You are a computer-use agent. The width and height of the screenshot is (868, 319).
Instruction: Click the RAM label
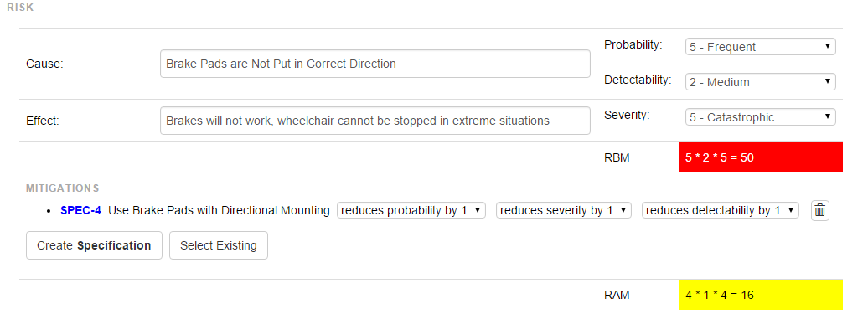pos(617,295)
